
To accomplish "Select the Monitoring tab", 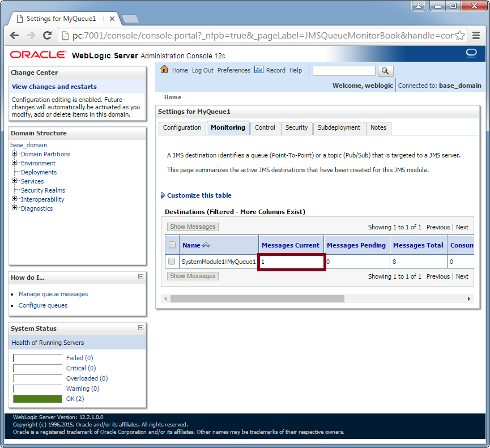I will tap(228, 128).
